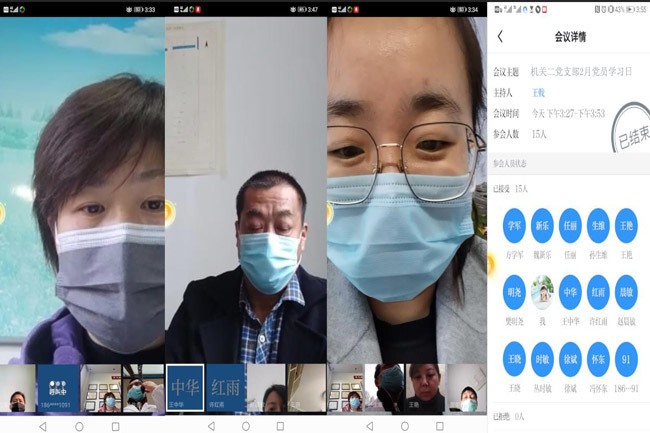
Task: Open the 晨敏 participant avatar
Action: tap(626, 293)
